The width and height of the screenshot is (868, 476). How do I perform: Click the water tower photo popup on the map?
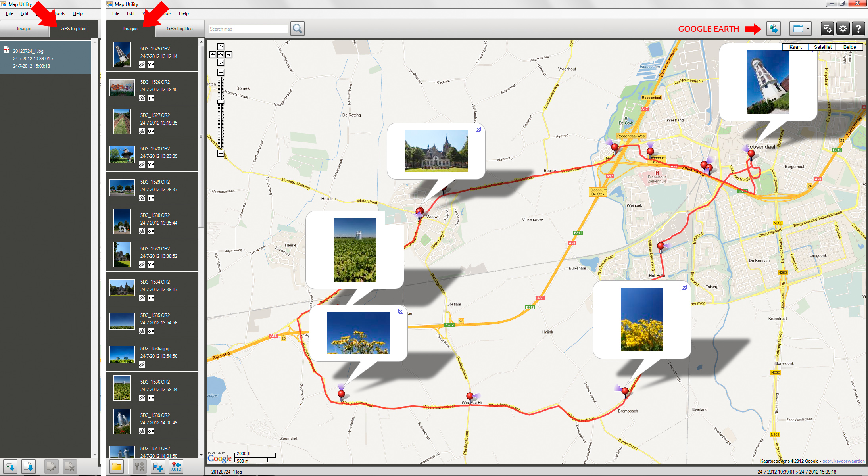pos(768,82)
